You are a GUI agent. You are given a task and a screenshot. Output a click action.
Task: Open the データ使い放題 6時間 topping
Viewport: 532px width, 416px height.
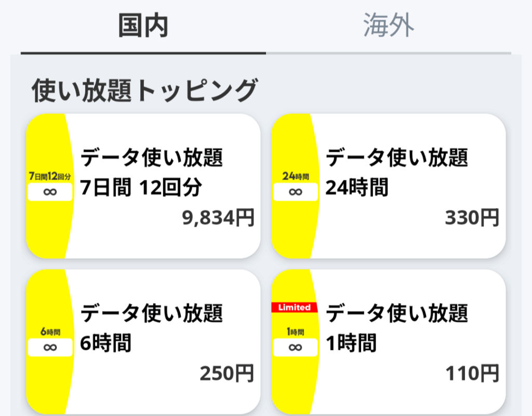(x=143, y=342)
